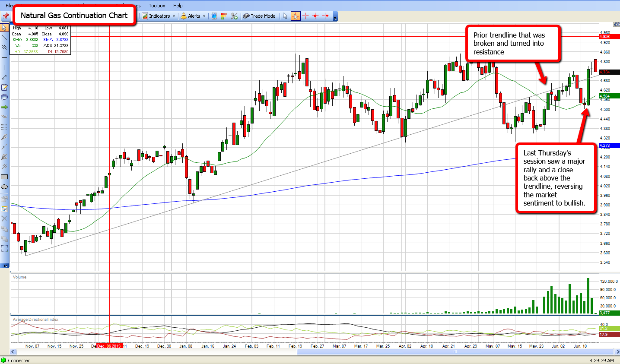
Task: Pick the green arrow drawing tool
Action: pos(4,107)
